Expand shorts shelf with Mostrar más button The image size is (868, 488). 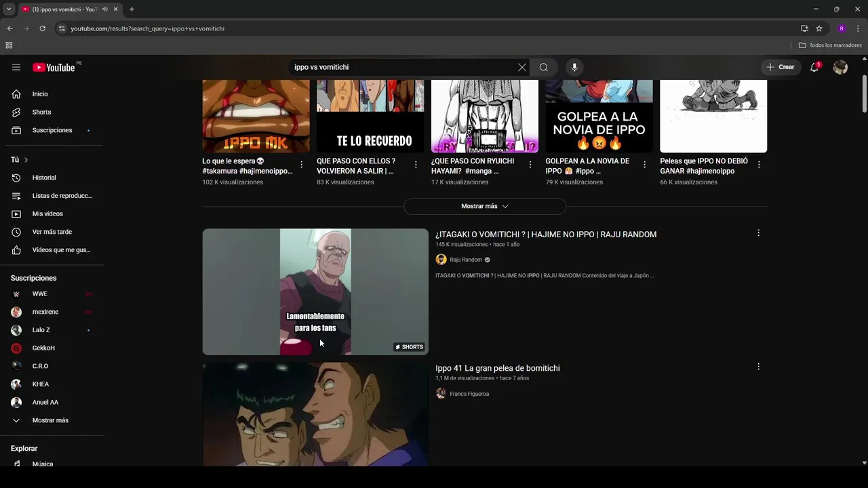pos(485,206)
